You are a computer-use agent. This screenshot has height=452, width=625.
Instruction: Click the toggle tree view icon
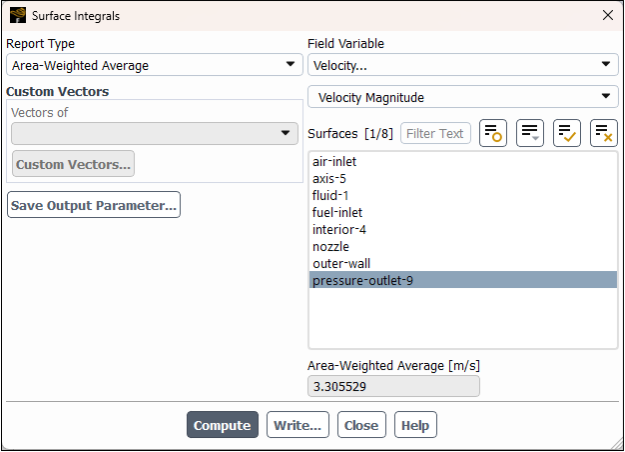493,133
